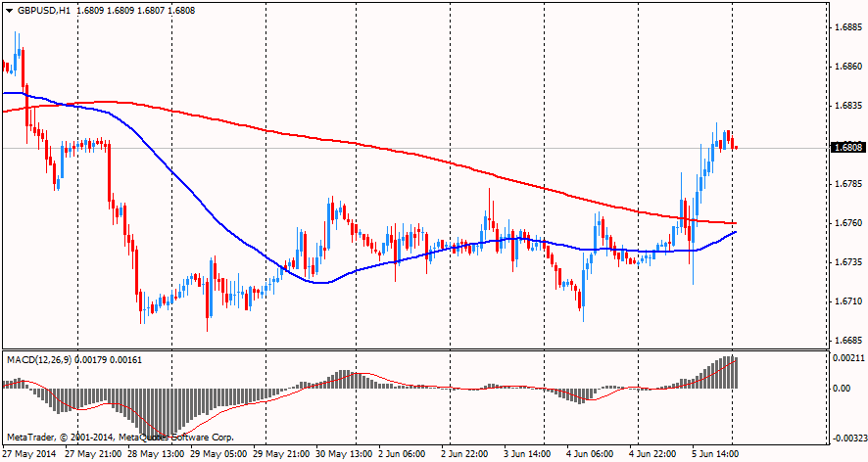Click the 27 May 2014 time label
868x462 pixels.
[27, 454]
